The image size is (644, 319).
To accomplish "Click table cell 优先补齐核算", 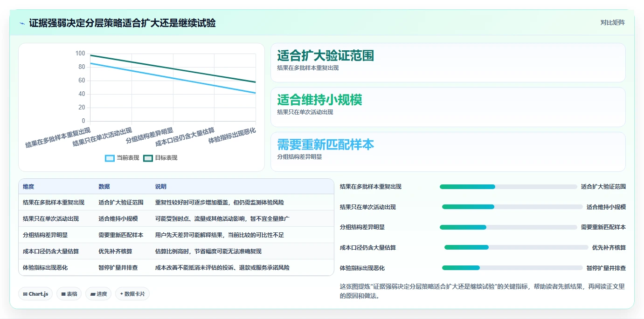I will (115, 251).
